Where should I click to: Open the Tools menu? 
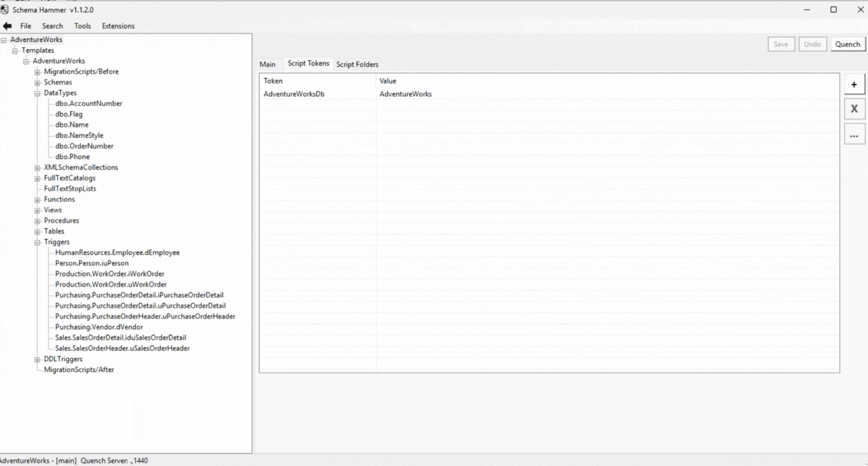[x=82, y=26]
